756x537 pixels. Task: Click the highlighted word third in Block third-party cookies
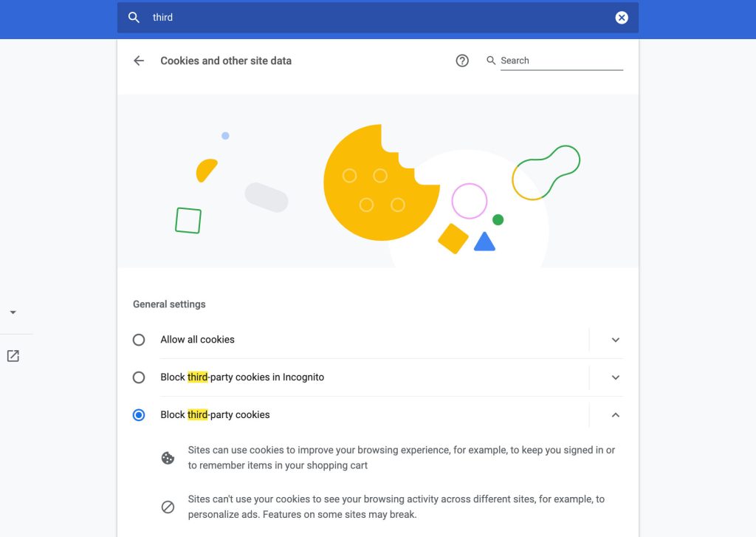198,414
